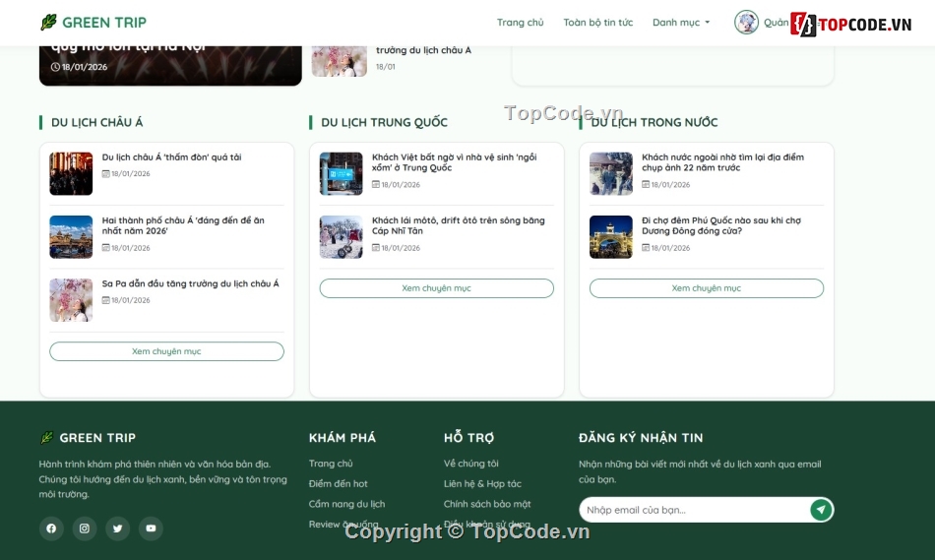Screen dimensions: 935x560
Task: Click thumbnail of Sa Pa dẫn đầu article
Action: [x=71, y=300]
